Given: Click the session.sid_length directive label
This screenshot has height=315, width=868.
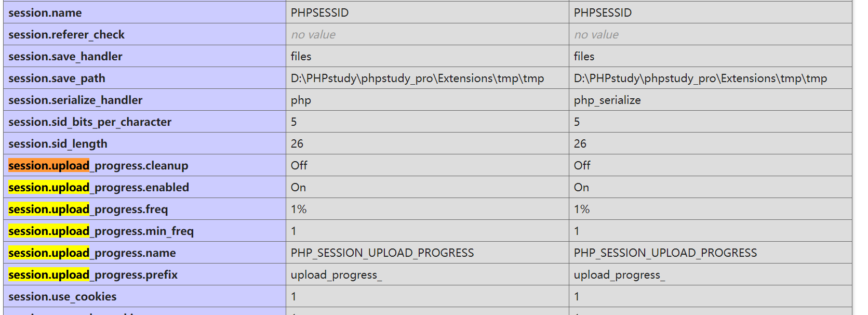Looking at the screenshot, I should coord(58,143).
